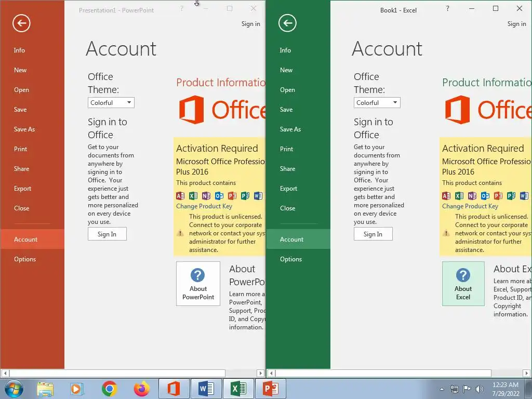The width and height of the screenshot is (532, 399).
Task: Click the PowerPoint icon in PowerPoint product list
Action: [232, 196]
